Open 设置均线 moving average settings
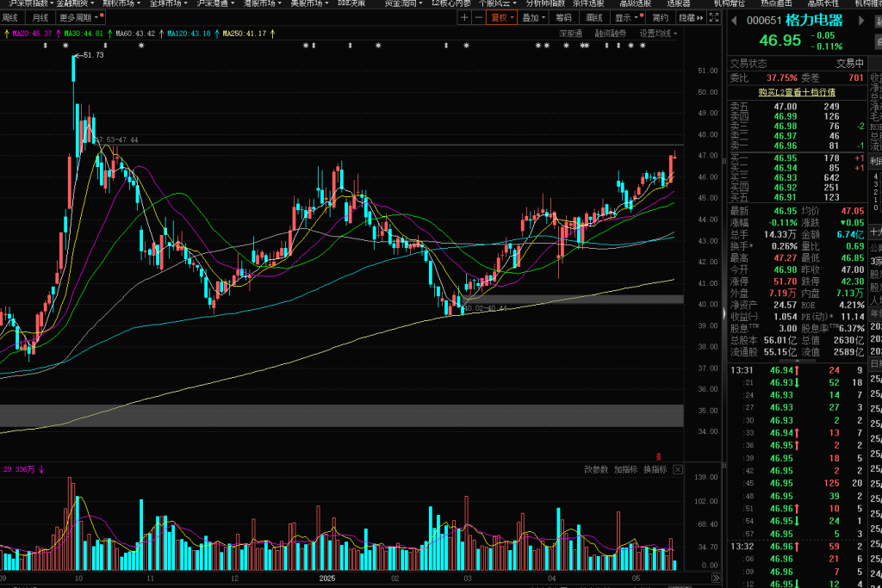Viewport: 882px width, 588px height. (x=658, y=34)
